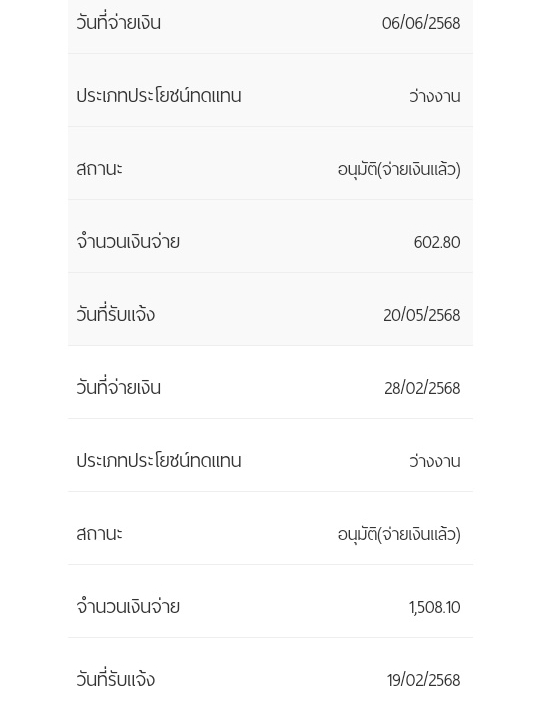Screen dimensions: 540x710
Task: Select the payment amount 602.80
Action: [x=437, y=242]
